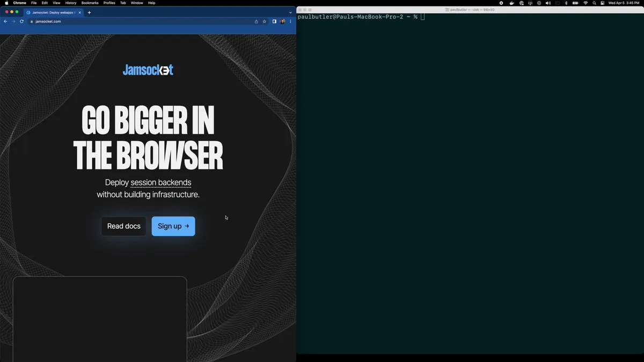The height and width of the screenshot is (362, 644).
Task: Open Chrome side panel
Action: click(274, 21)
